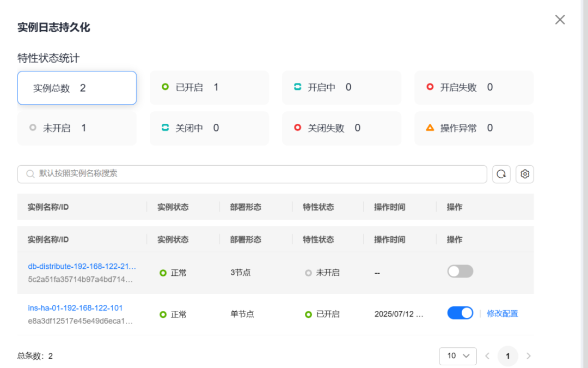588x368 pixels.
Task: Select the 实例总数 statistics card
Action: tap(77, 88)
